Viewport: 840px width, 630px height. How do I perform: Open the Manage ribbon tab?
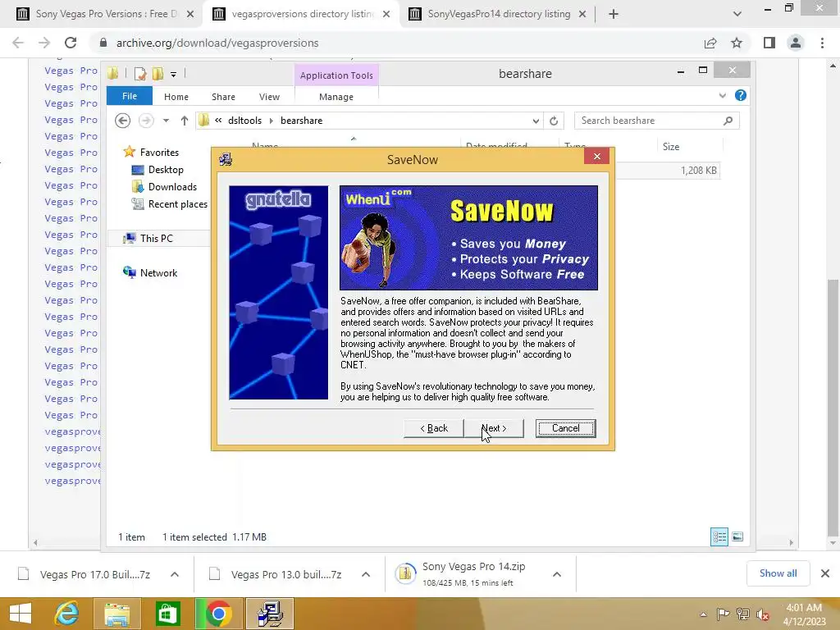(x=336, y=97)
